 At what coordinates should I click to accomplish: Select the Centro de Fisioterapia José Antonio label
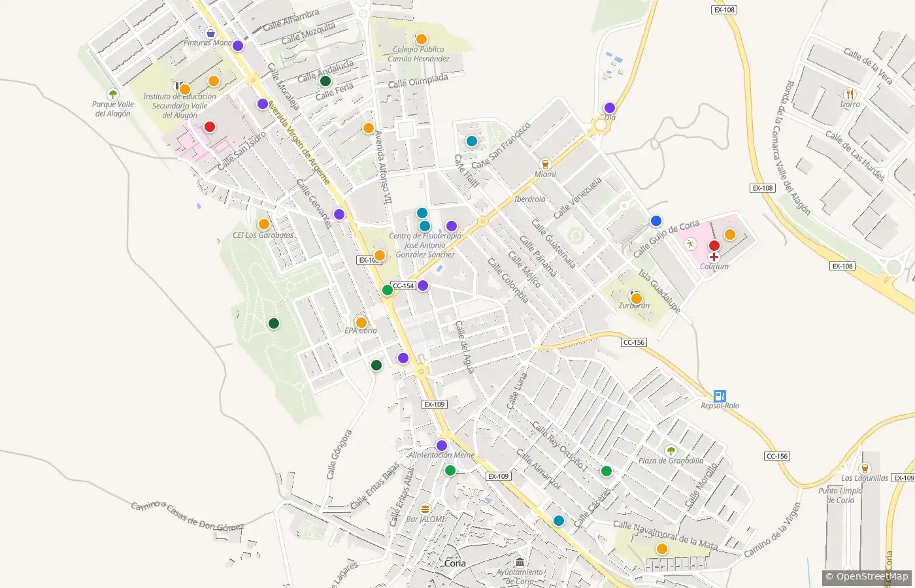point(425,245)
